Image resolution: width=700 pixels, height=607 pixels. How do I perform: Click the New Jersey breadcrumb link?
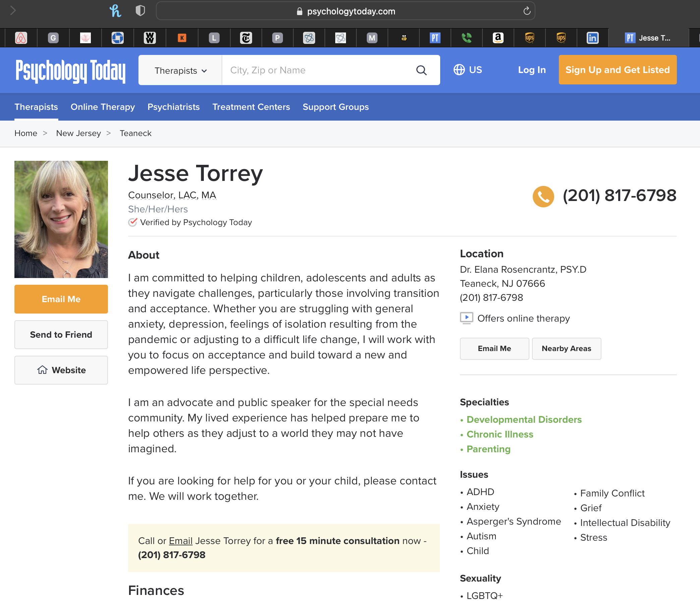[x=79, y=133]
